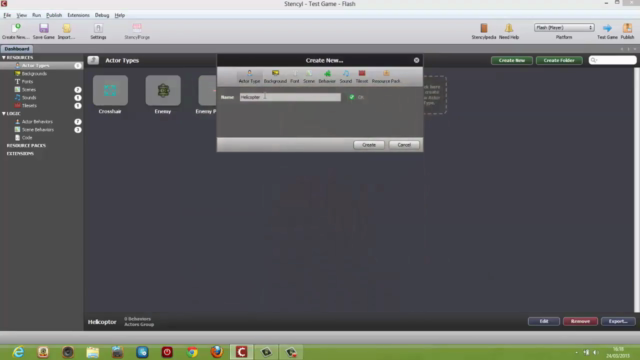640x360 pixels.
Task: Click the red Remove button
Action: point(580,321)
